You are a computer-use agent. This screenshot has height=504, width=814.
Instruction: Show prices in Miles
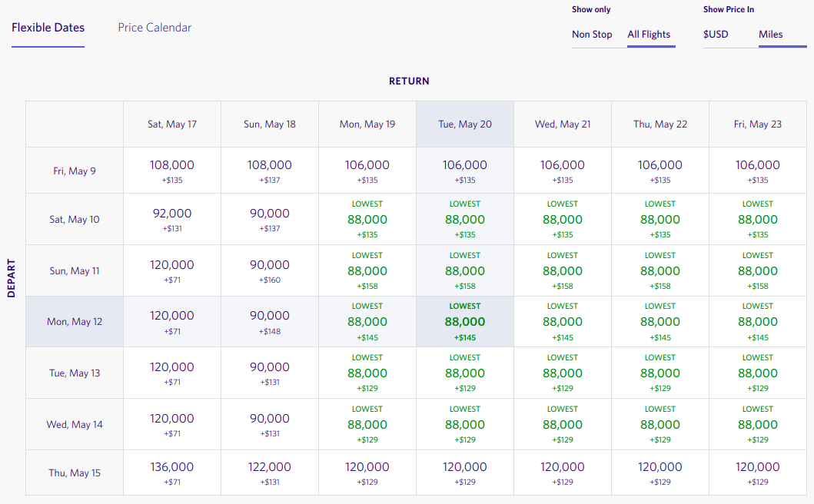click(770, 35)
